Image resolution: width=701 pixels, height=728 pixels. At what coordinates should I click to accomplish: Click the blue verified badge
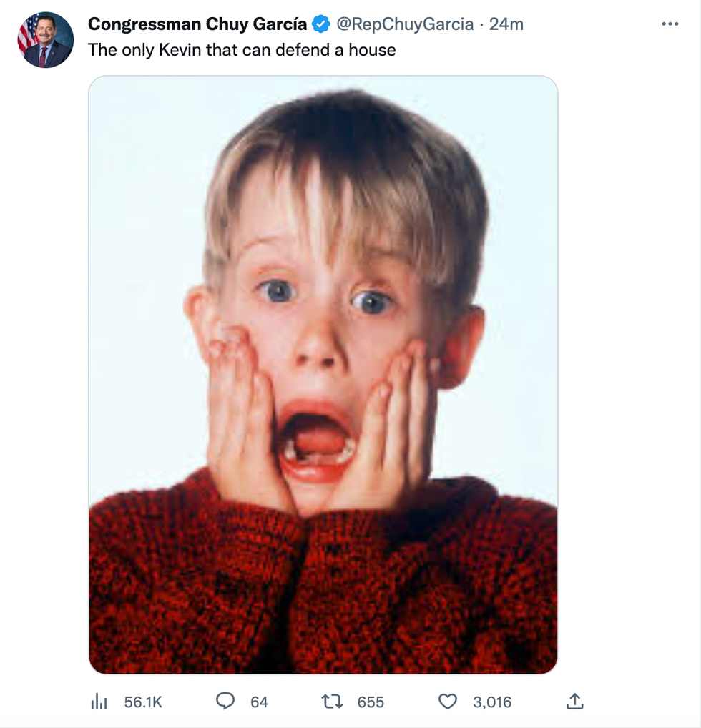pyautogui.click(x=321, y=24)
